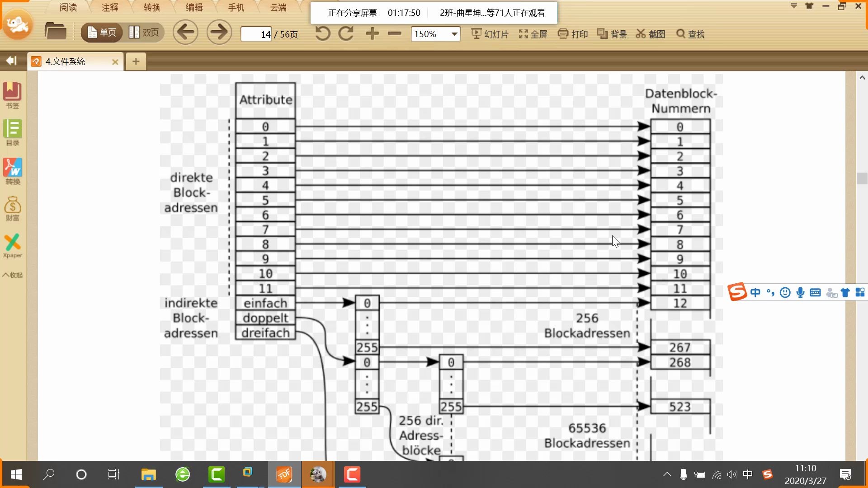Screen dimensions: 868x488
Task: Click the page number input field
Action: (x=256, y=34)
